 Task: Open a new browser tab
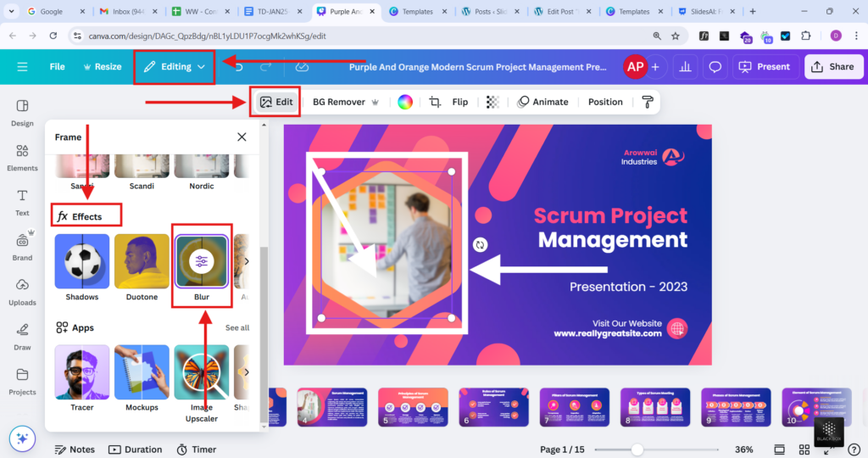[x=753, y=11]
